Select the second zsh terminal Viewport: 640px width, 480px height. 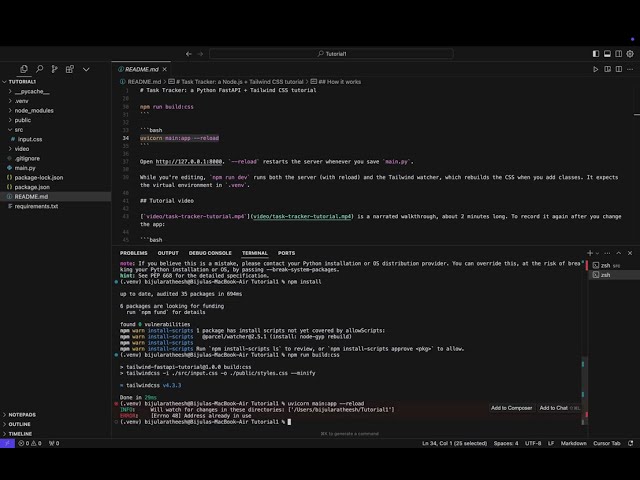click(x=614, y=275)
